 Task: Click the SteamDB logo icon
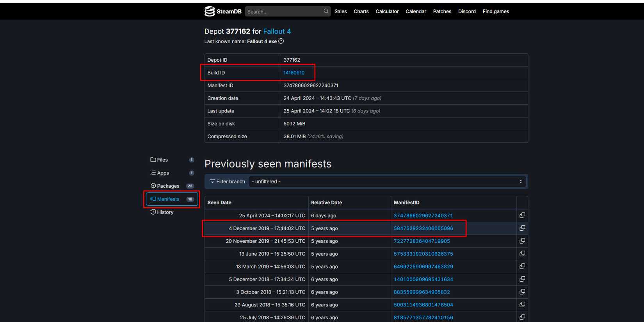[x=210, y=11]
